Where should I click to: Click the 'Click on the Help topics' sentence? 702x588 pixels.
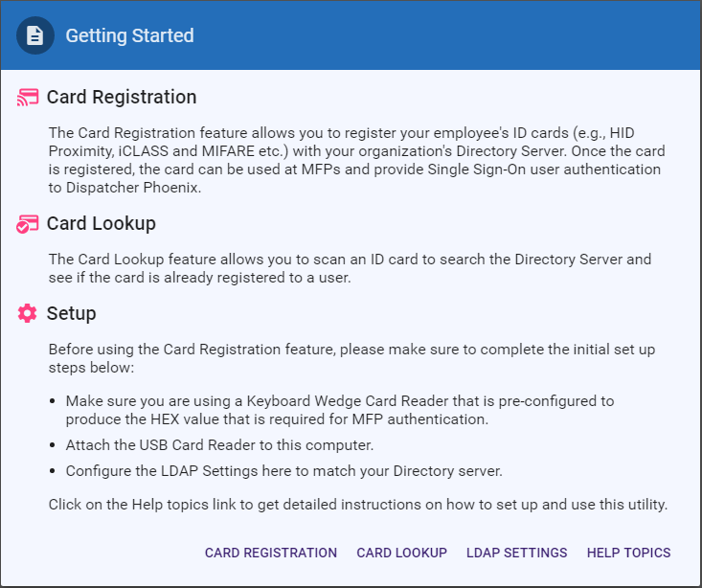(358, 505)
